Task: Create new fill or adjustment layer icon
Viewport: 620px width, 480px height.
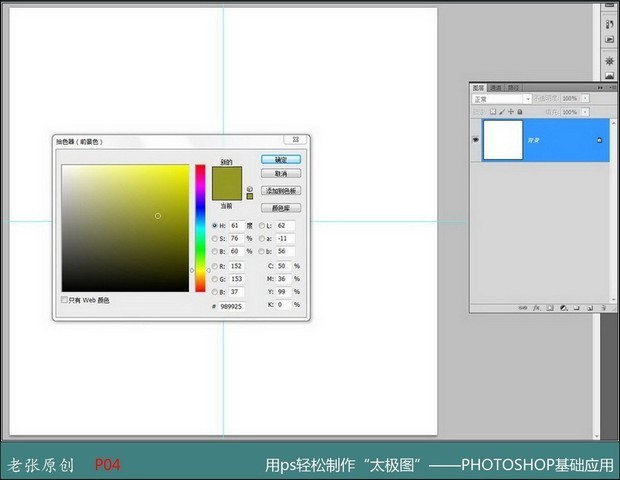Action: tap(563, 309)
